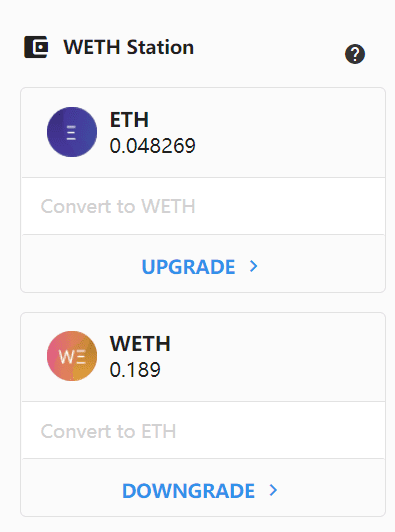Click the chevron arrow next to DOWNGRADE
Screen dimensions: 395x532
(x=273, y=490)
